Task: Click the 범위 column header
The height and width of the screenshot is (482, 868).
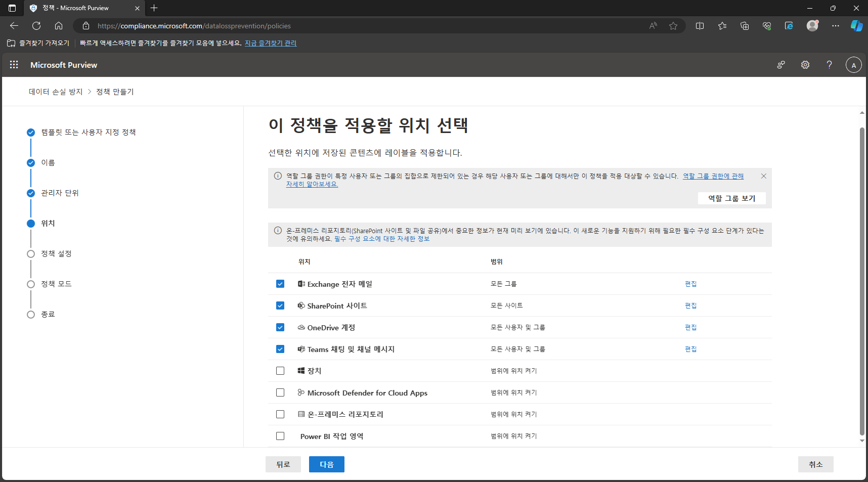Action: click(x=497, y=261)
